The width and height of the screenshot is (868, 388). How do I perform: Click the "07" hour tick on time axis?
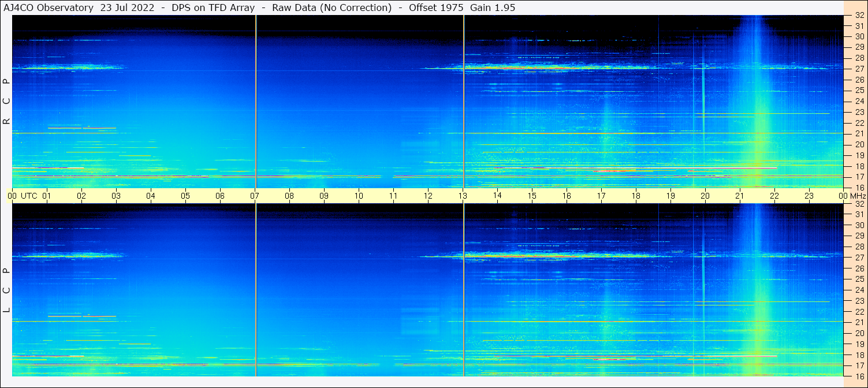click(255, 196)
